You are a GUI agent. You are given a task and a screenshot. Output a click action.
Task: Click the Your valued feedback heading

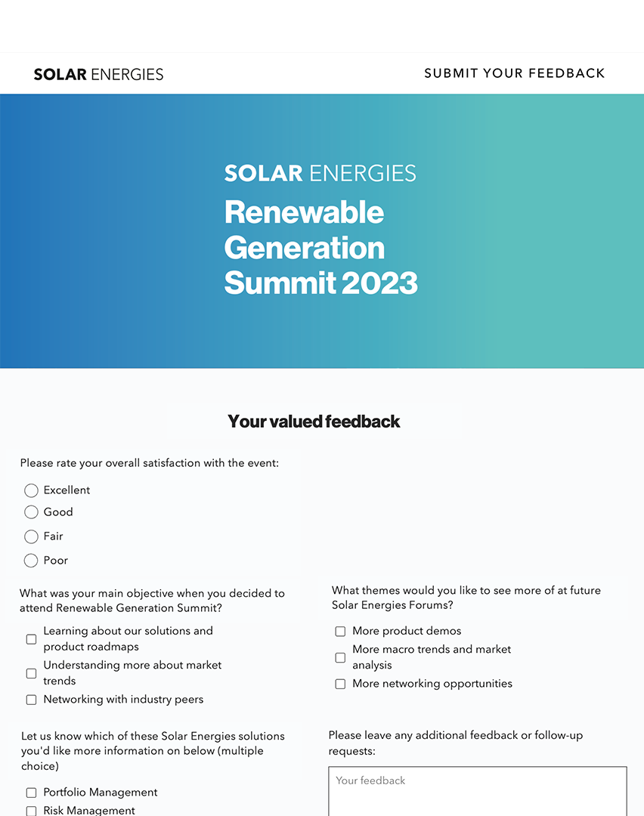click(x=314, y=421)
